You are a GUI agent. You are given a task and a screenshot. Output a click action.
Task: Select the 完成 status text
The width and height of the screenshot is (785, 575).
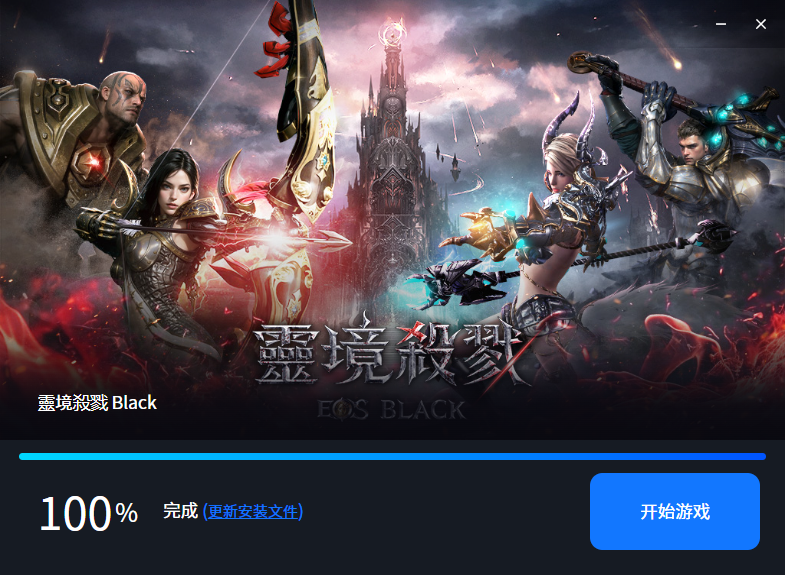pyautogui.click(x=181, y=511)
